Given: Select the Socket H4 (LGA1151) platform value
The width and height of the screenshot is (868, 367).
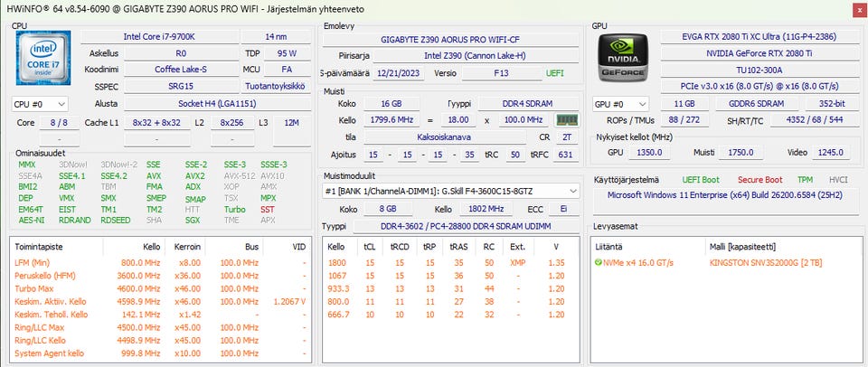Looking at the screenshot, I should pos(217,104).
